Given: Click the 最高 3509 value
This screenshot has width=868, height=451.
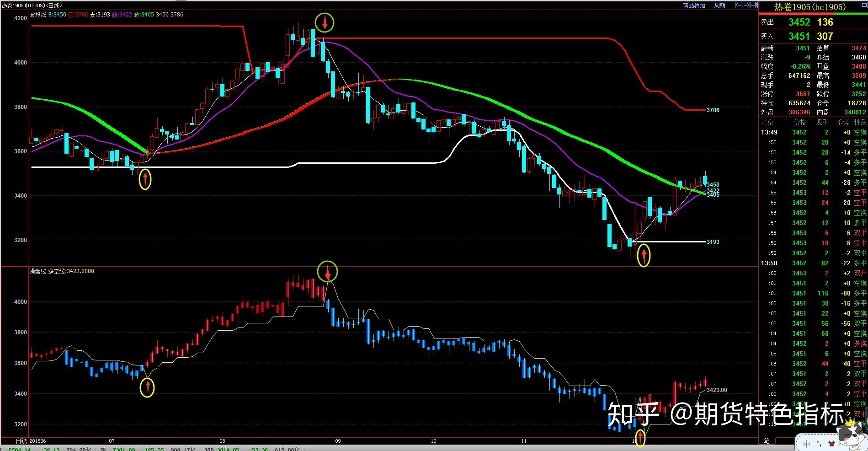Looking at the screenshot, I should click(x=858, y=75).
